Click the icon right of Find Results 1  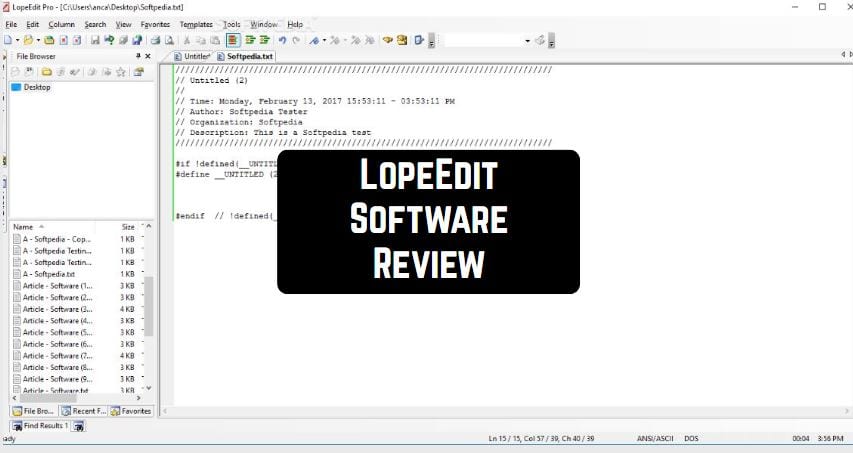pyautogui.click(x=79, y=426)
